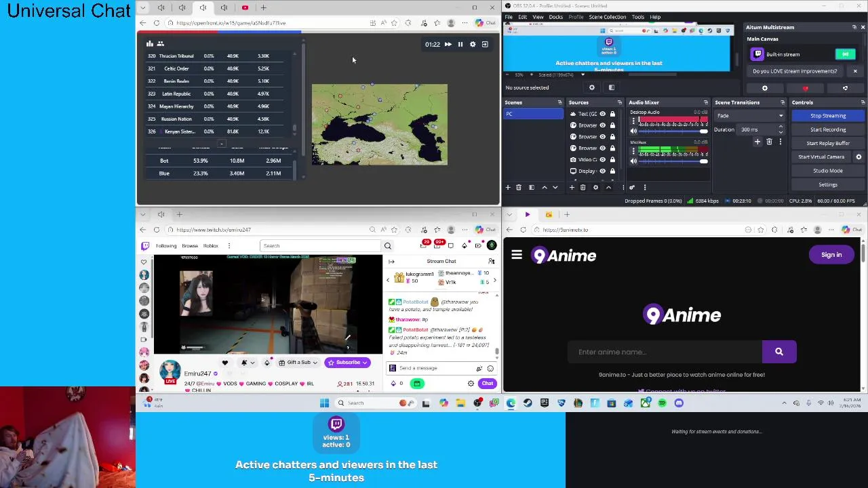Open source properties gear in Sources dock
The width and height of the screenshot is (868, 488).
[595, 187]
